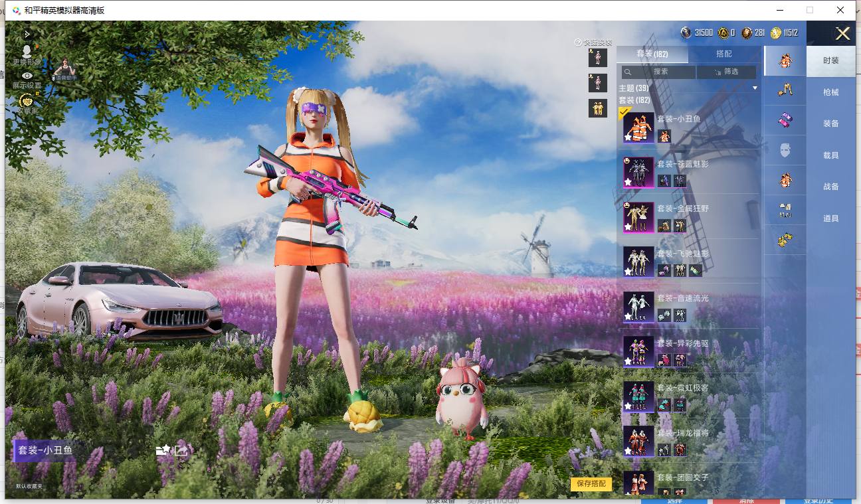Select the 套装-飞驰魅影 outfit thumbnail
The height and width of the screenshot is (504, 861).
[638, 262]
